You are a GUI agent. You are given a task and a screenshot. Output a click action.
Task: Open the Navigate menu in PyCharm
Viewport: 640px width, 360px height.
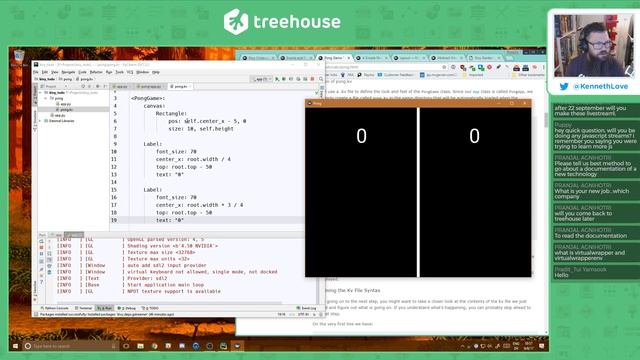[x=68, y=72]
